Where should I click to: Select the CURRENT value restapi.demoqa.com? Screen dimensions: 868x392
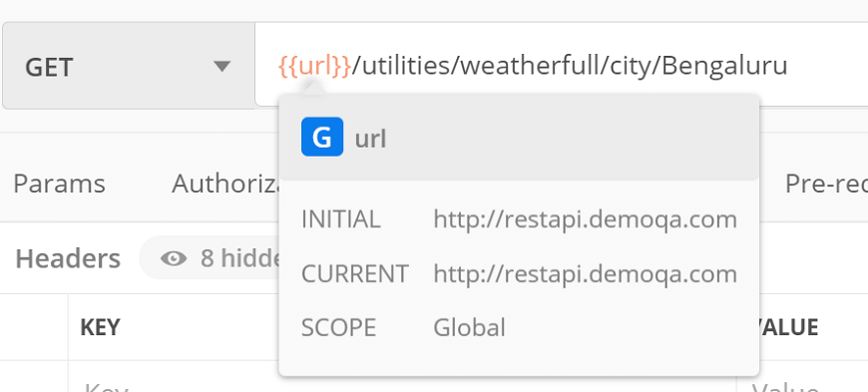click(x=585, y=274)
